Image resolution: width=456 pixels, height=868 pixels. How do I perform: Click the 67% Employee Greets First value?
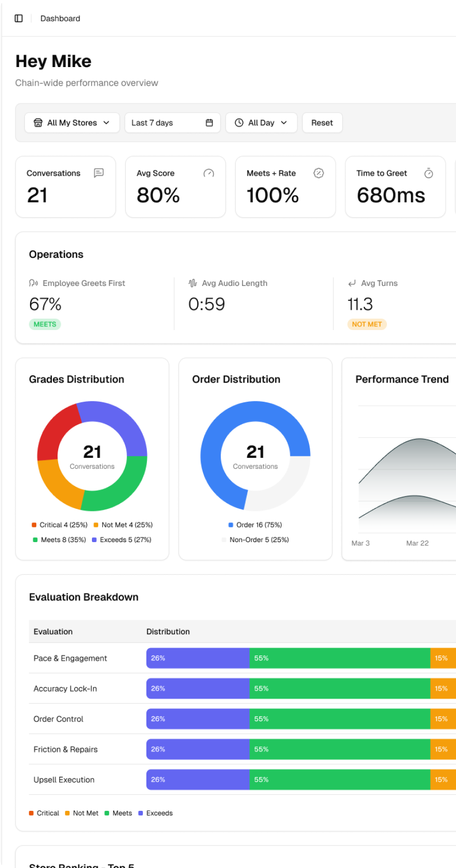[x=45, y=304]
